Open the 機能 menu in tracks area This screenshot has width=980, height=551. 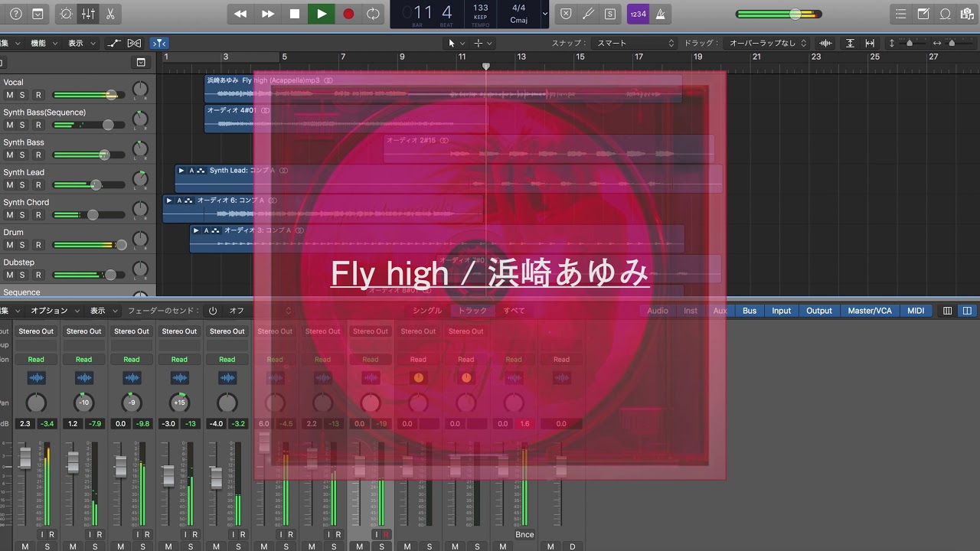(42, 44)
